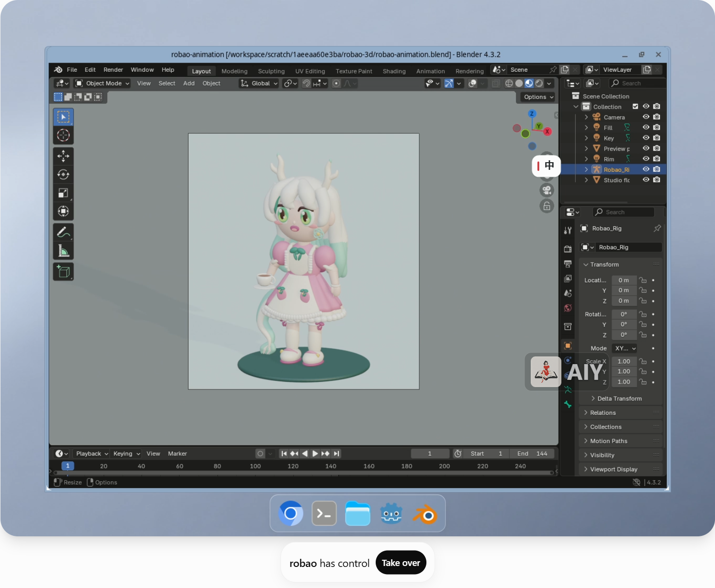Activate the 3D Cursor tool
The height and width of the screenshot is (588, 715).
point(63,135)
